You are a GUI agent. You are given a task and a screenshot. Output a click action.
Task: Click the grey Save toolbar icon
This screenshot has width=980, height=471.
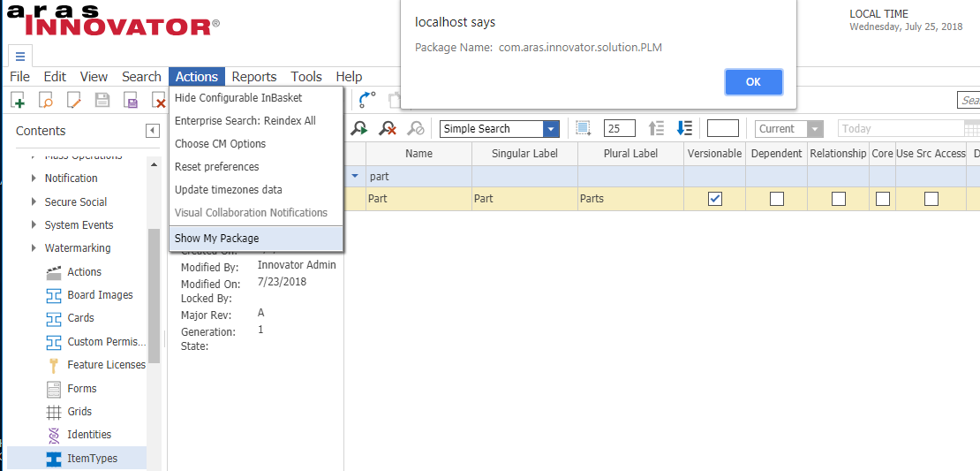(x=102, y=100)
